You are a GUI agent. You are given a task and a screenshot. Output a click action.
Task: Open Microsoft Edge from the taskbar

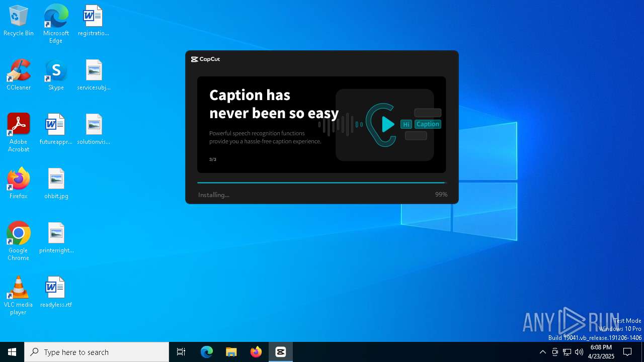click(207, 352)
